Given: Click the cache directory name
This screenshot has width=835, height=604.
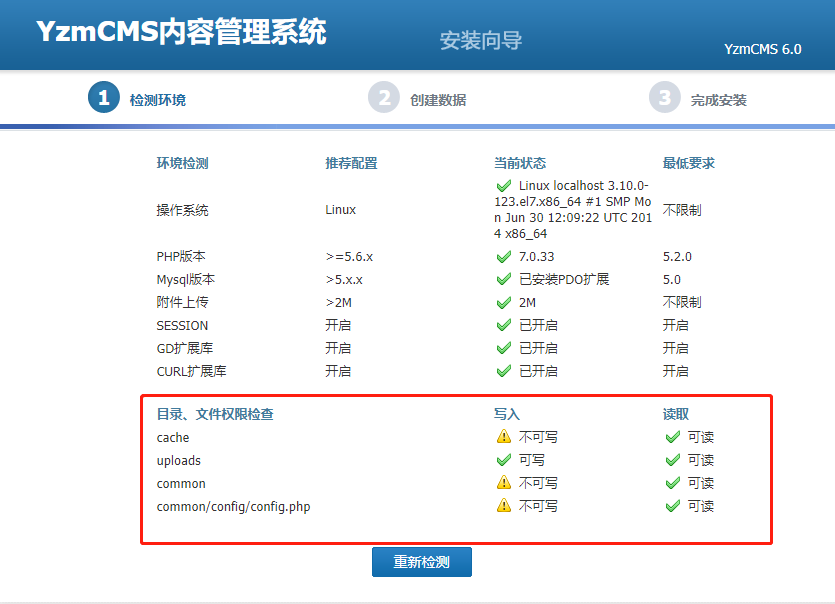Looking at the screenshot, I should tap(173, 438).
